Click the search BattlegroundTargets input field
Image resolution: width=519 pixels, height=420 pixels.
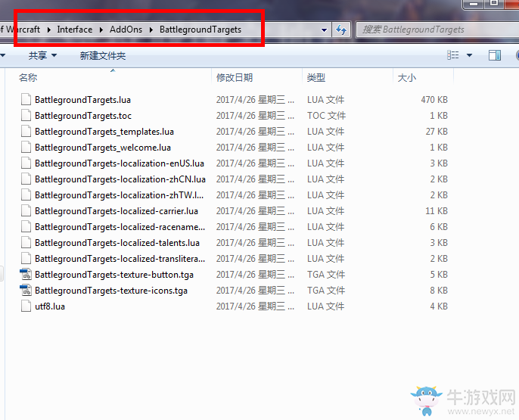click(x=437, y=30)
